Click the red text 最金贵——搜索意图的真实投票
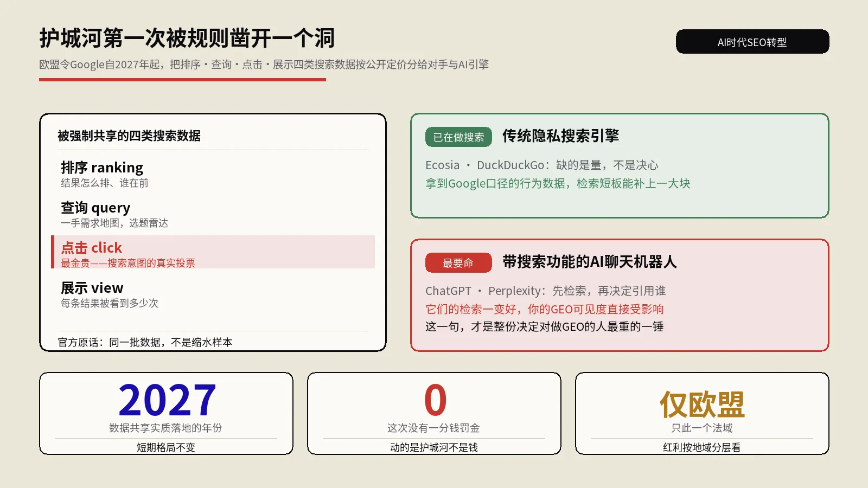Screen dimensions: 868x488 tap(128, 263)
